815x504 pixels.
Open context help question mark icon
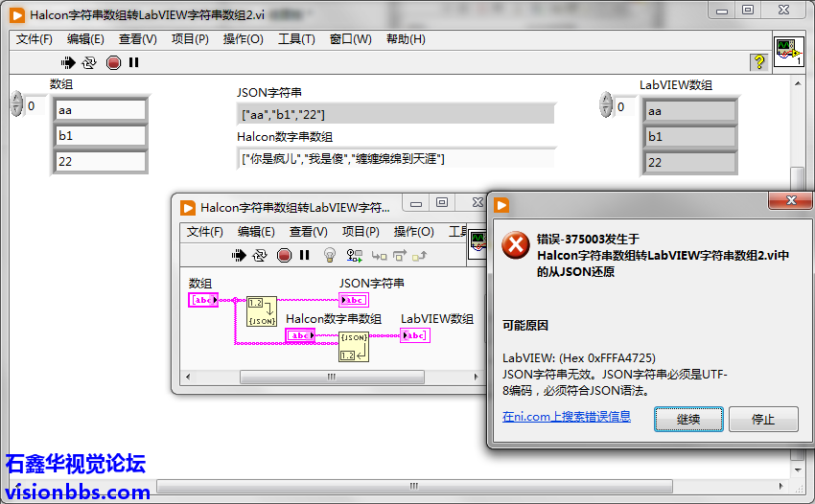[x=758, y=62]
